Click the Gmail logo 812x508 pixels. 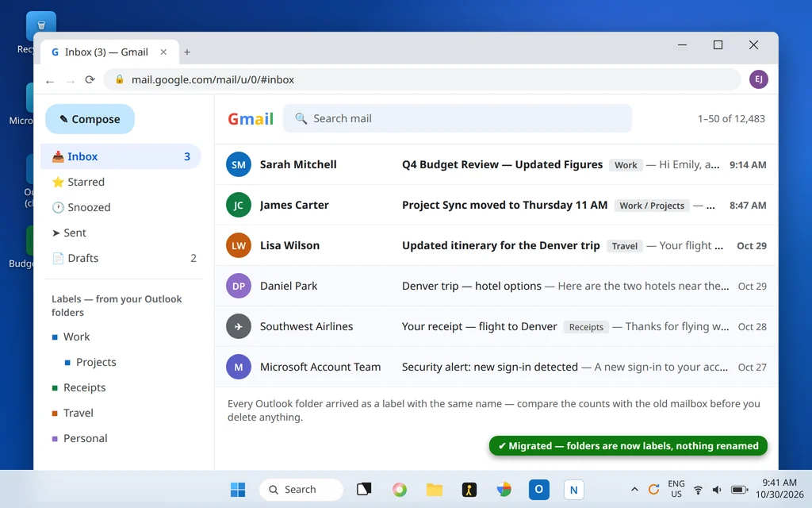251,119
